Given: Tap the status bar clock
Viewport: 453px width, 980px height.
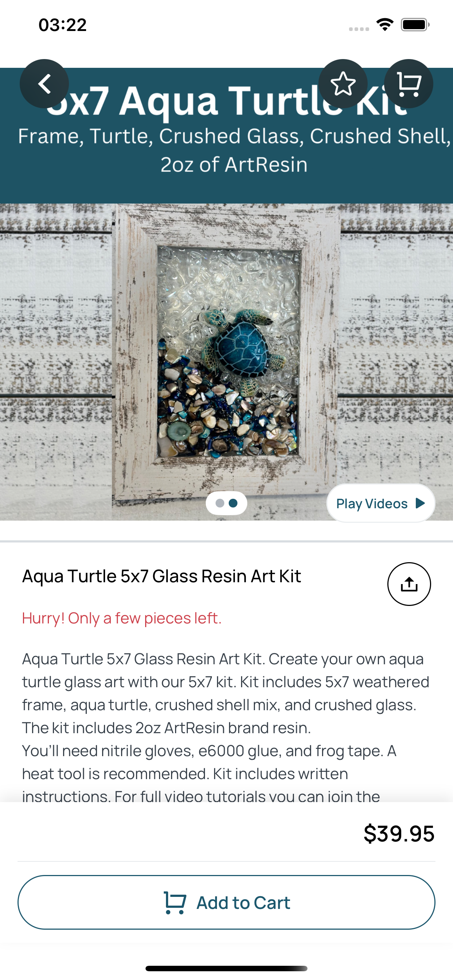Looking at the screenshot, I should tap(62, 25).
